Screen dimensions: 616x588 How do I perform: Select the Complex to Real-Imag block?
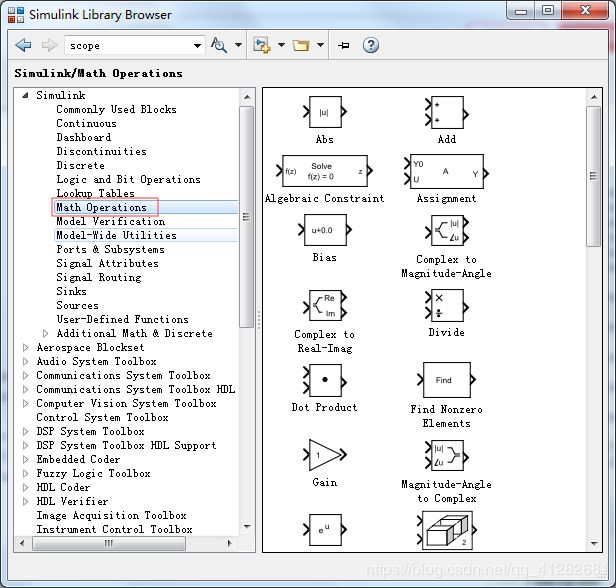pyautogui.click(x=325, y=305)
